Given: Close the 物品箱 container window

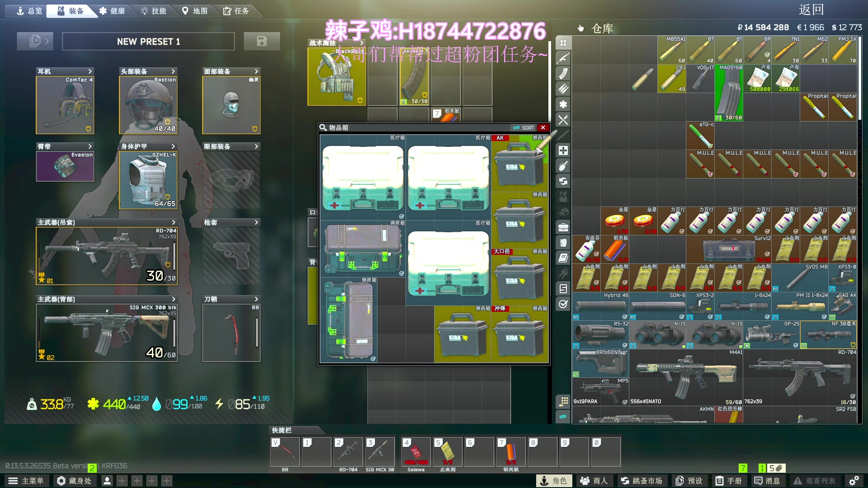Looking at the screenshot, I should click(x=543, y=128).
